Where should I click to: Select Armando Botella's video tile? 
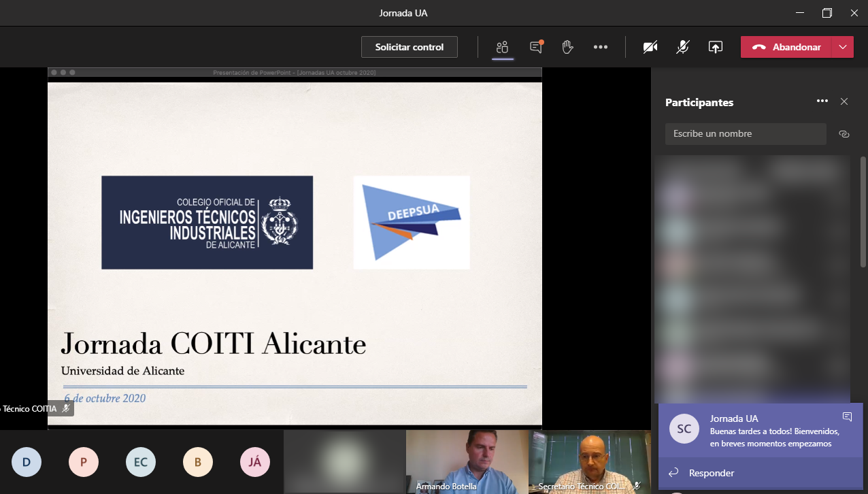tap(467, 462)
